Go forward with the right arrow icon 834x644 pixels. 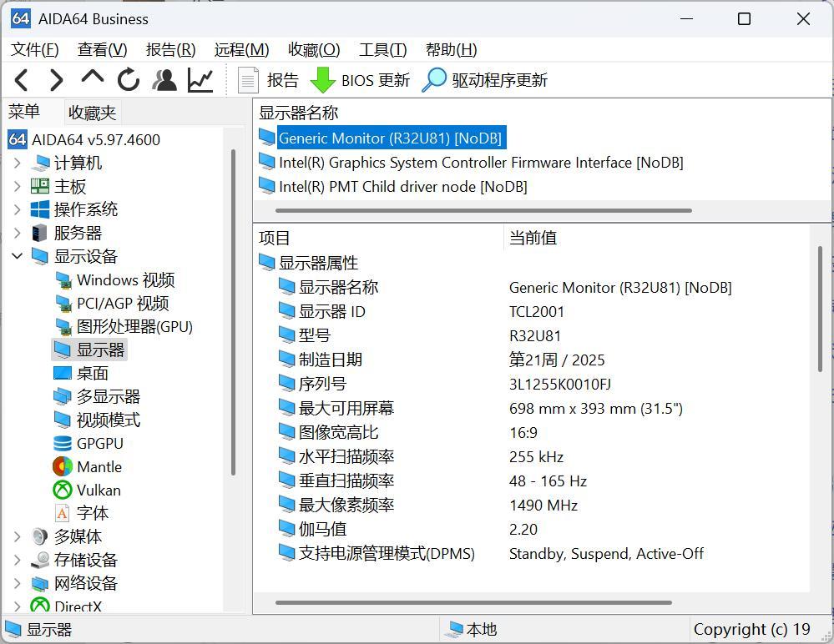coord(57,80)
